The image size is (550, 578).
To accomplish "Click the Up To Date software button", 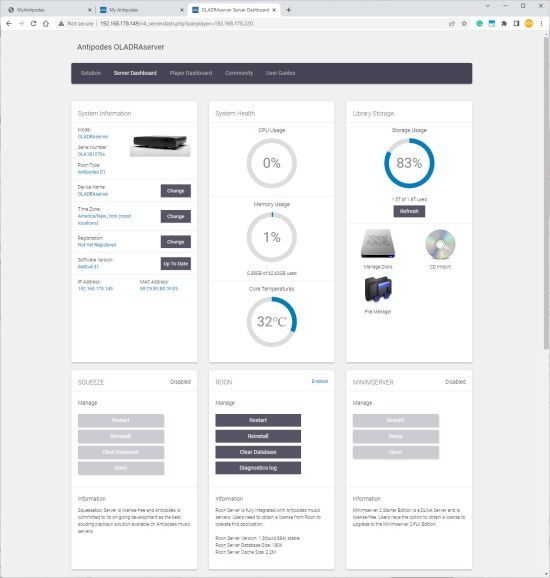I will click(x=175, y=264).
